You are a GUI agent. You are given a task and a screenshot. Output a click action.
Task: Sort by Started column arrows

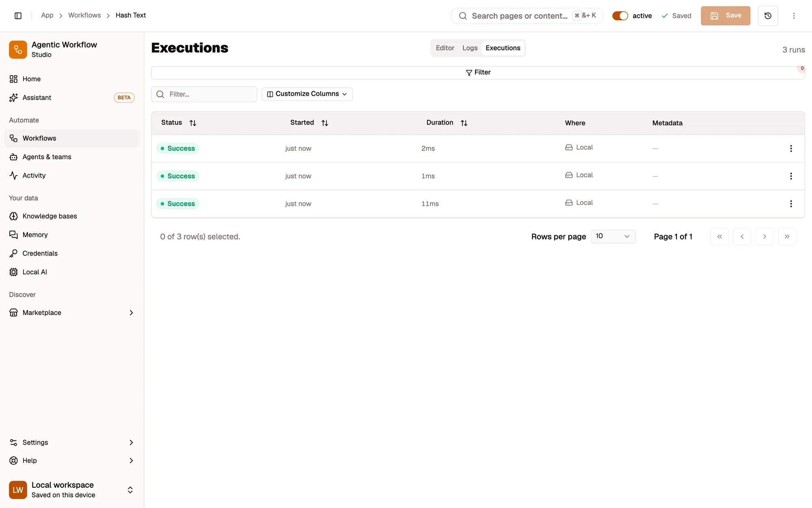coord(325,123)
